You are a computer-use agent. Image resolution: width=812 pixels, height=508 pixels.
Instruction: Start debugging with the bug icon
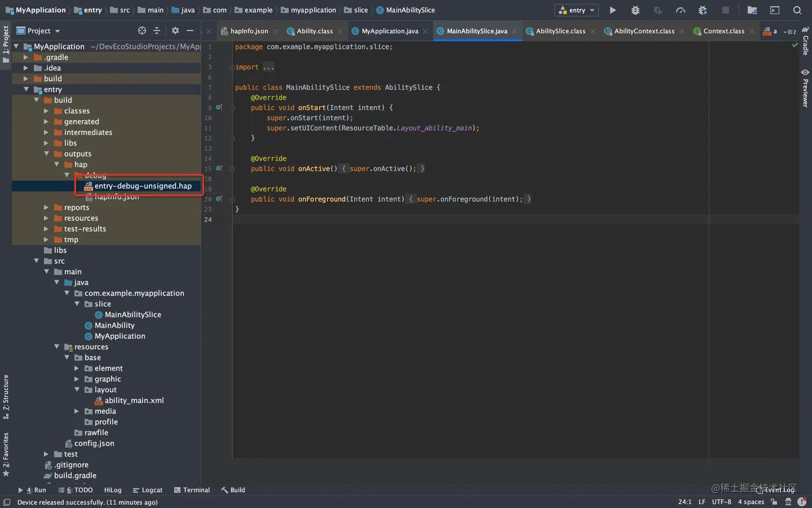(635, 10)
